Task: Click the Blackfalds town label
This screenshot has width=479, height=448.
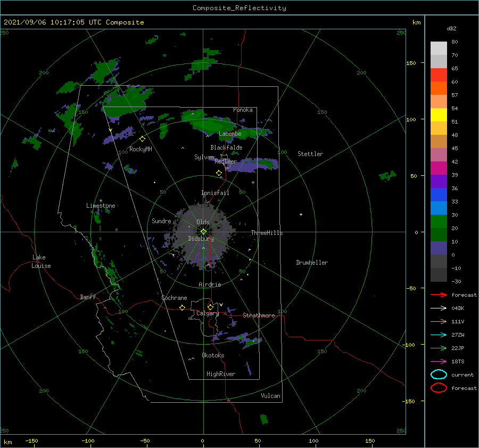Action: (226, 148)
